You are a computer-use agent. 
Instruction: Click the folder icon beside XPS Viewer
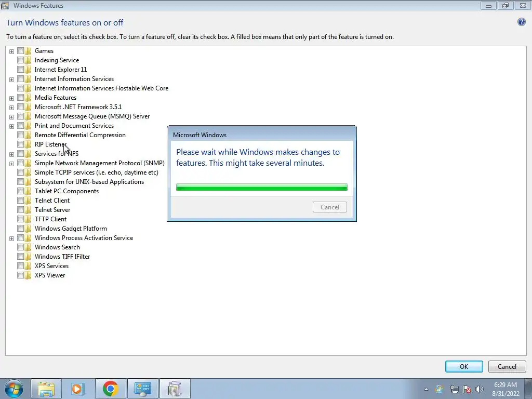pyautogui.click(x=28, y=275)
